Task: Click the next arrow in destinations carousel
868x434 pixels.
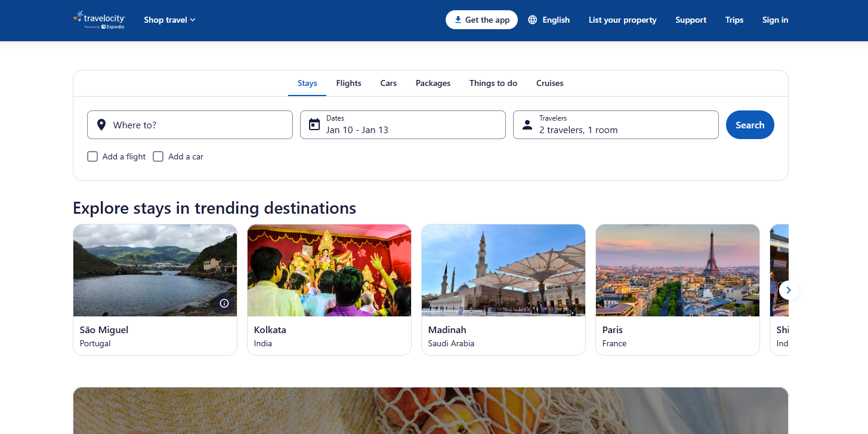Action: (x=788, y=290)
